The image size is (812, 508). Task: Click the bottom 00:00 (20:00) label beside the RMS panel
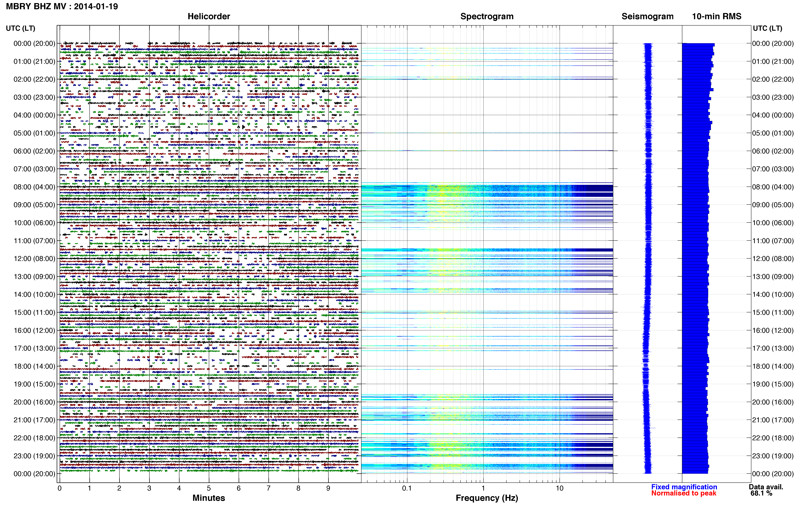click(773, 474)
